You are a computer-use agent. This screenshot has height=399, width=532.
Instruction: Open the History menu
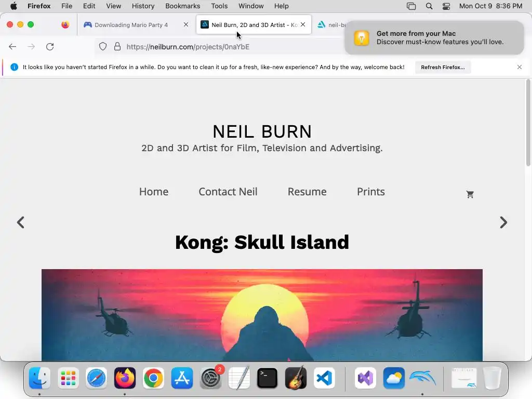pos(143,6)
